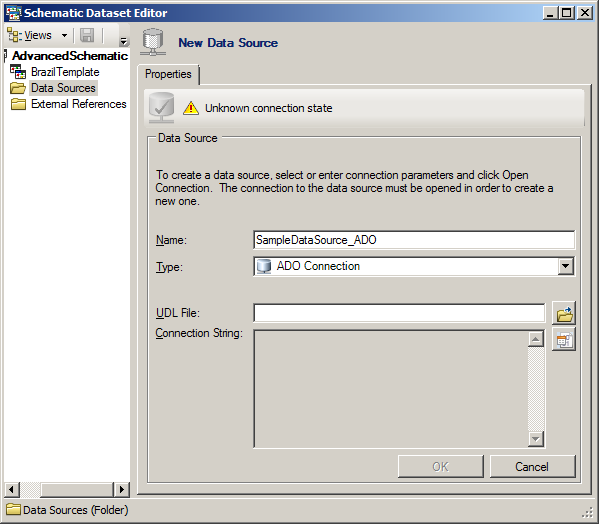This screenshot has width=599, height=524.
Task: Click the Connection String text area
Action: pos(391,389)
